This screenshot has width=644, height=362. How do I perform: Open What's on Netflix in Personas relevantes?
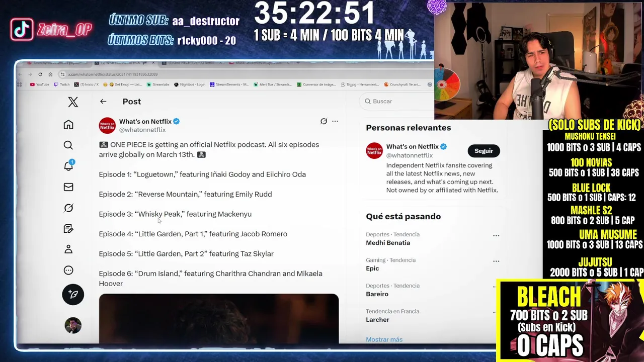(413, 147)
